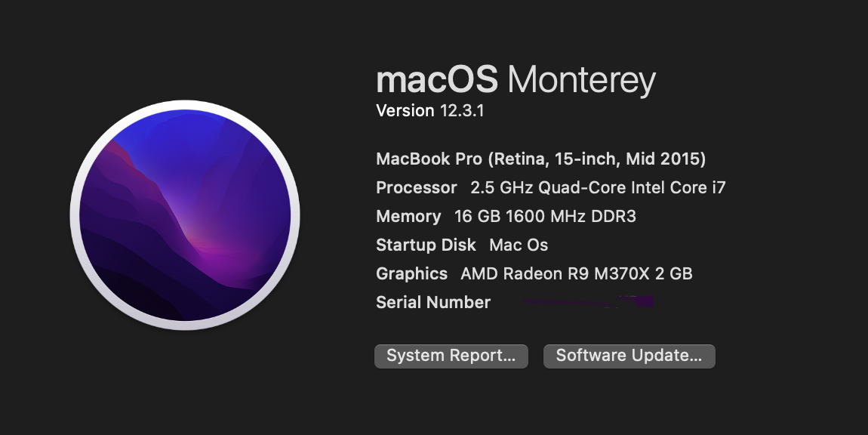Image resolution: width=868 pixels, height=435 pixels.
Task: Click the Memory label
Action: click(x=408, y=217)
